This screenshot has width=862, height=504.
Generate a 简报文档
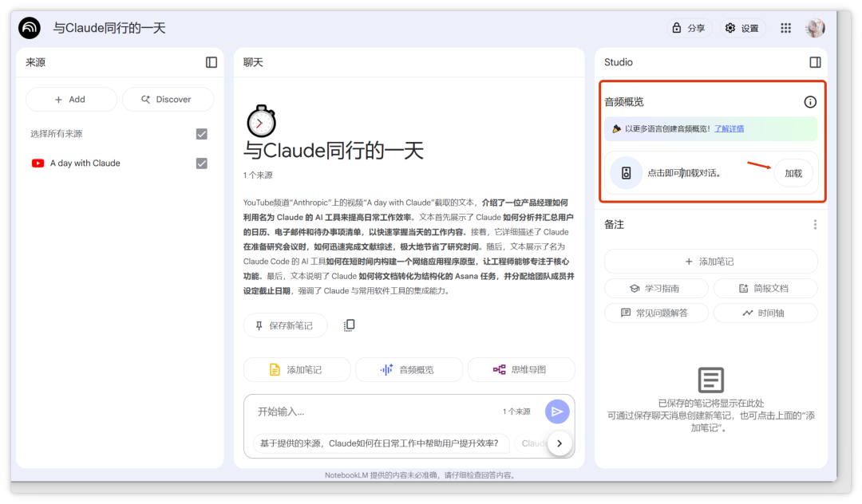pos(765,288)
